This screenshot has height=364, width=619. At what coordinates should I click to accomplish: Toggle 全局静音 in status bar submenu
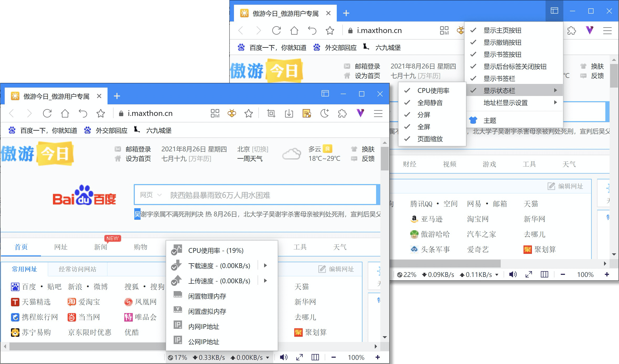432,103
